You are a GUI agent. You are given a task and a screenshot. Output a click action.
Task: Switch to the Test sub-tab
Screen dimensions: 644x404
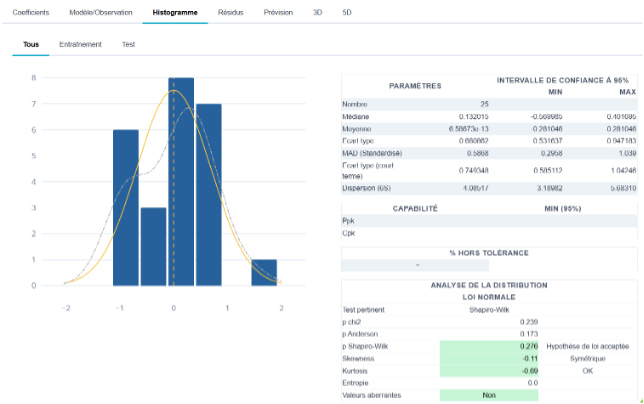tap(128, 44)
